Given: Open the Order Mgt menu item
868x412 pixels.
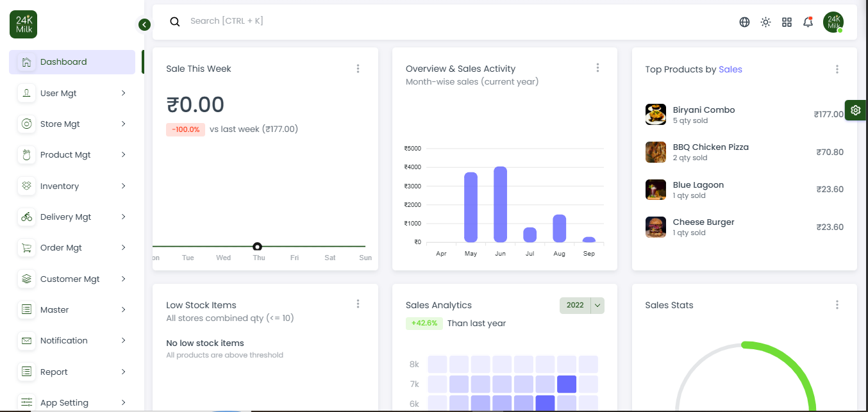Looking at the screenshot, I should tap(72, 247).
